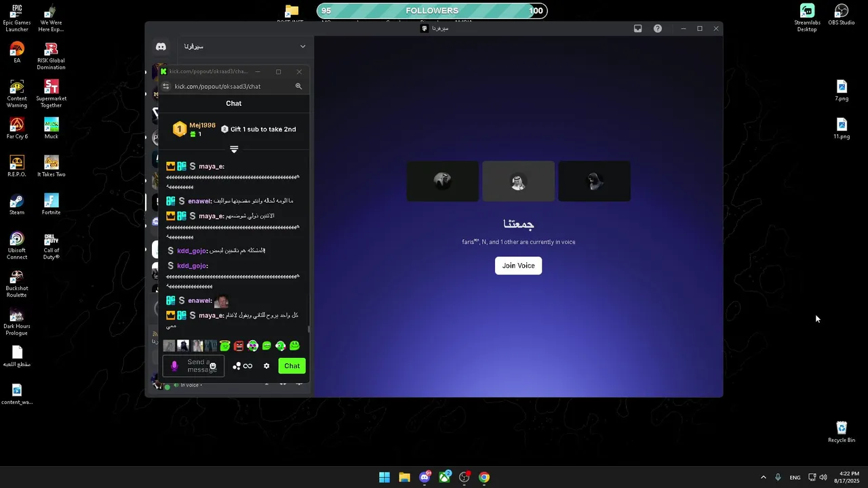Click the Kick popout address URL
This screenshot has width=868, height=488.
tap(217, 86)
